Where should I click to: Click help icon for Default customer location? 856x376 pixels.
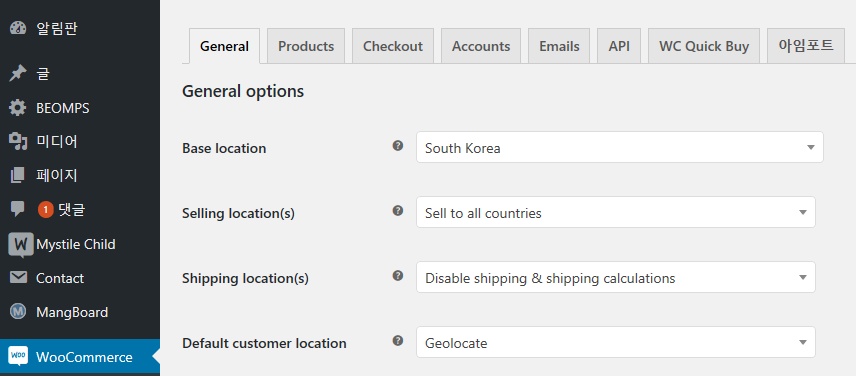[x=398, y=341]
